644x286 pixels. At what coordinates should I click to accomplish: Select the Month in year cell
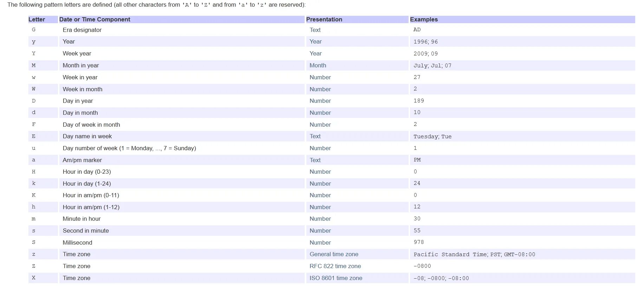tap(182, 65)
